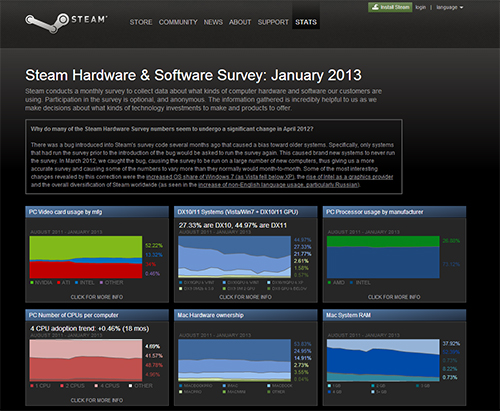
Task: Click the PC Processor usage panel header
Action: pyautogui.click(x=394, y=212)
